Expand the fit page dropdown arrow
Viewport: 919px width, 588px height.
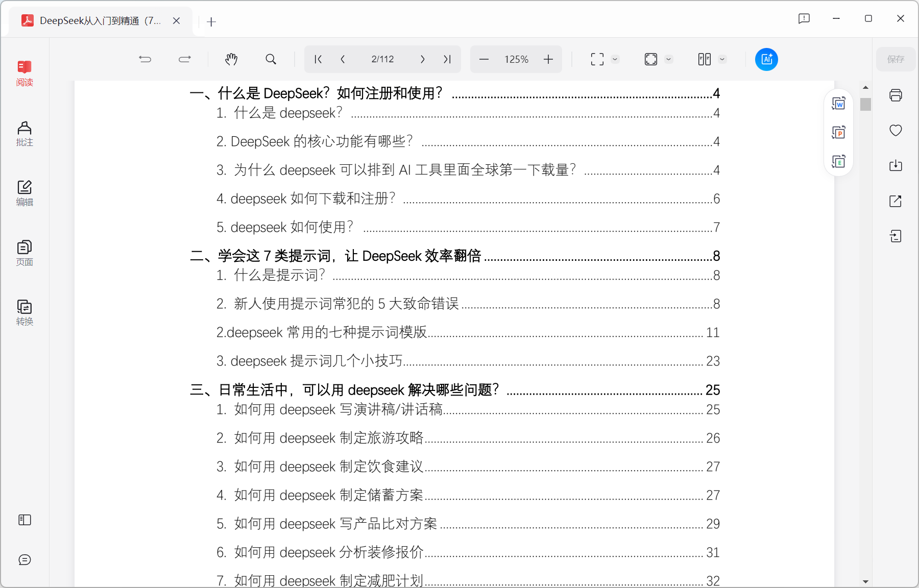pyautogui.click(x=669, y=59)
